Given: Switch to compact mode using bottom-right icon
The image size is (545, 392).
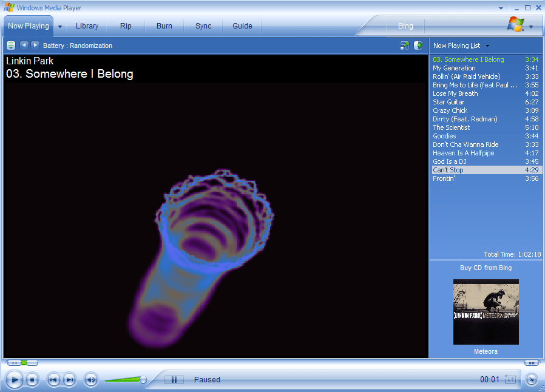Looking at the screenshot, I should pyautogui.click(x=532, y=380).
